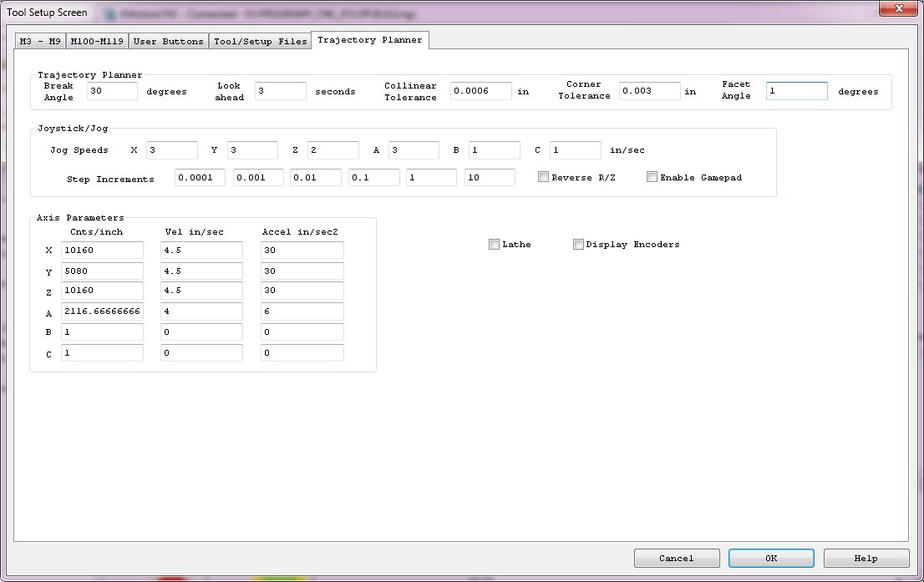Click the Facet Angle field

tap(796, 91)
